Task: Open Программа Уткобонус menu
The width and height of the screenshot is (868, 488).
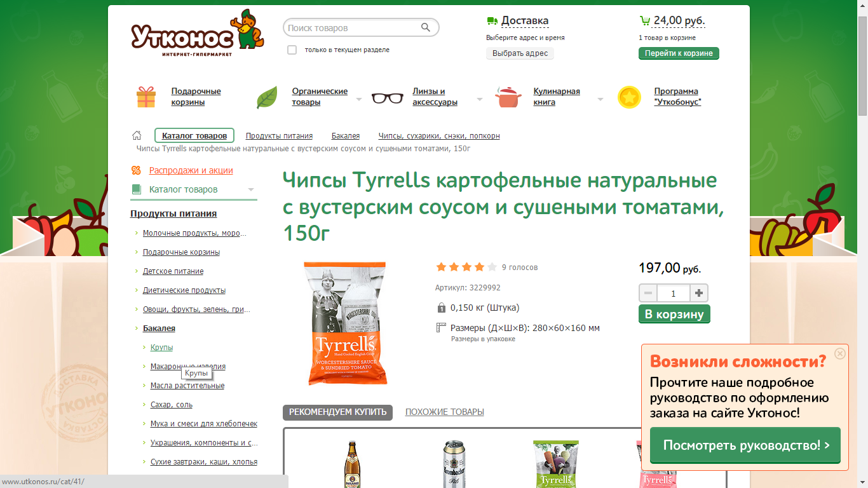Action: click(x=677, y=97)
